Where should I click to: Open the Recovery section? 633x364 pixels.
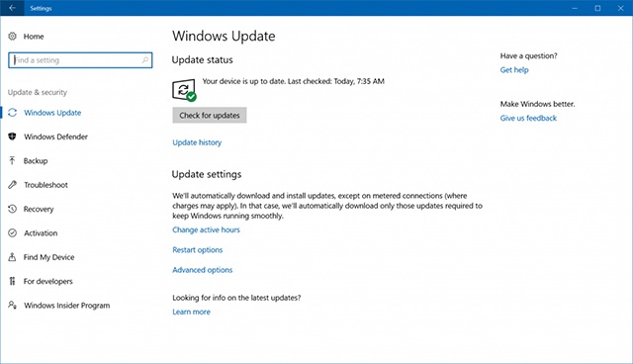pos(39,209)
